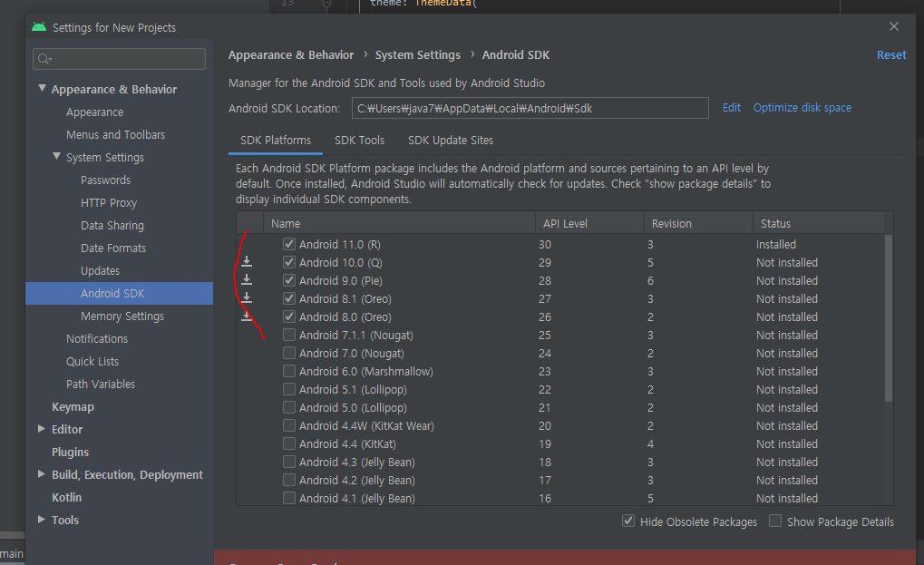Enable Show Package Details checkbox
The image size is (924, 565).
tap(775, 521)
